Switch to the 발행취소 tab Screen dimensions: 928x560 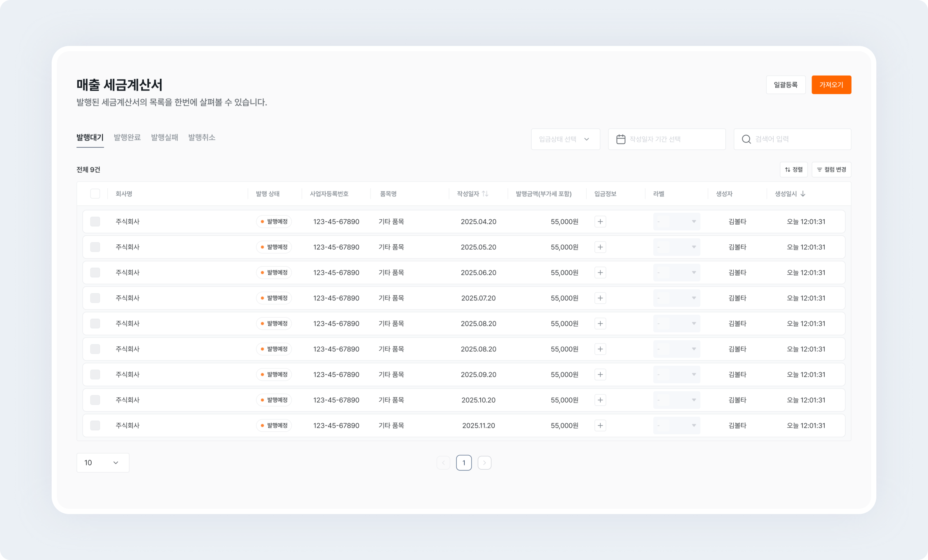click(x=201, y=137)
